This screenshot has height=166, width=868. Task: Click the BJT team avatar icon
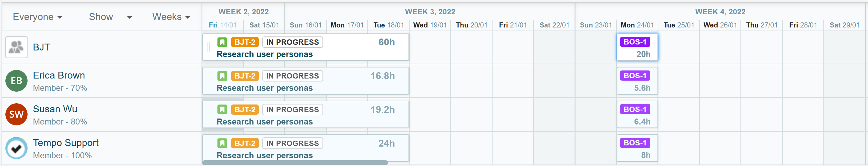coord(16,47)
